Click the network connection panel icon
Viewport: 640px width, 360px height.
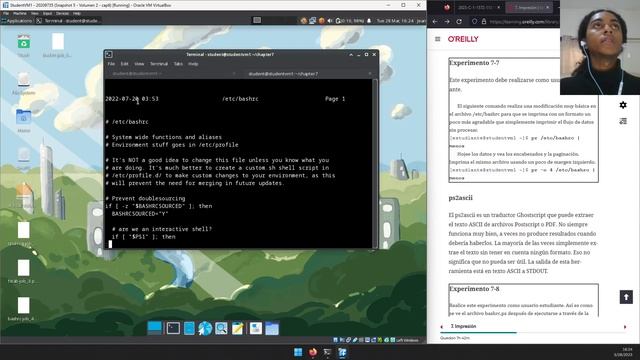pos(313,20)
